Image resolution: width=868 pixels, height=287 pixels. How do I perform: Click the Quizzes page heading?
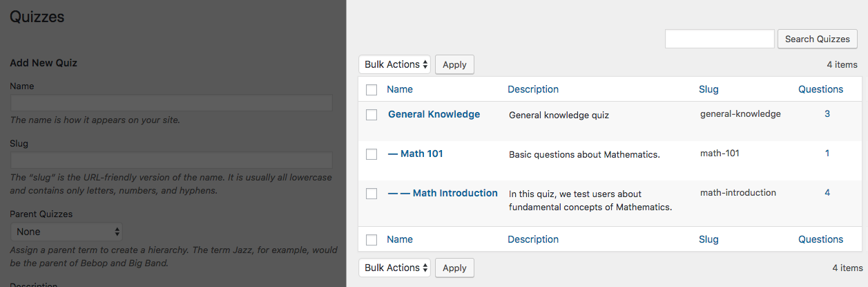coord(37,17)
